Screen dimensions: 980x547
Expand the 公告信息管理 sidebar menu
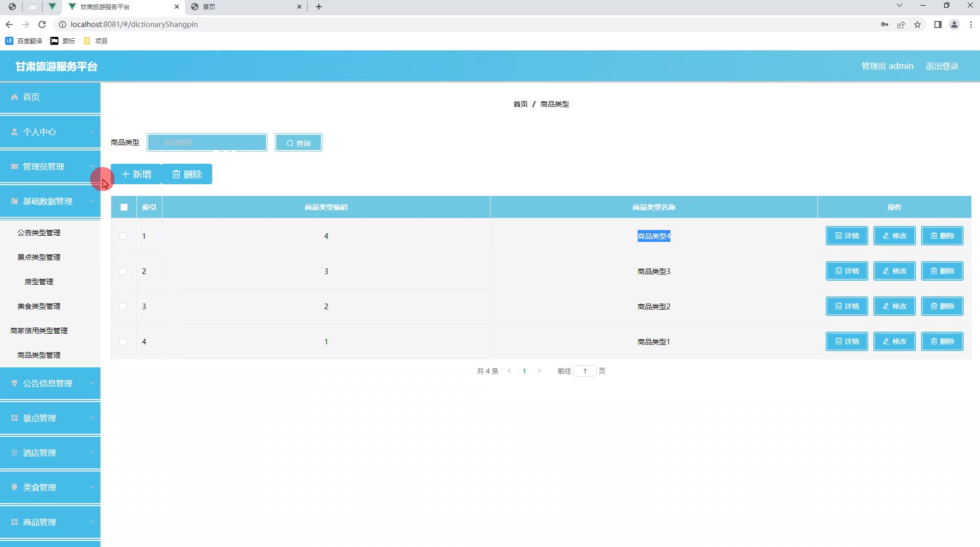pyautogui.click(x=50, y=383)
